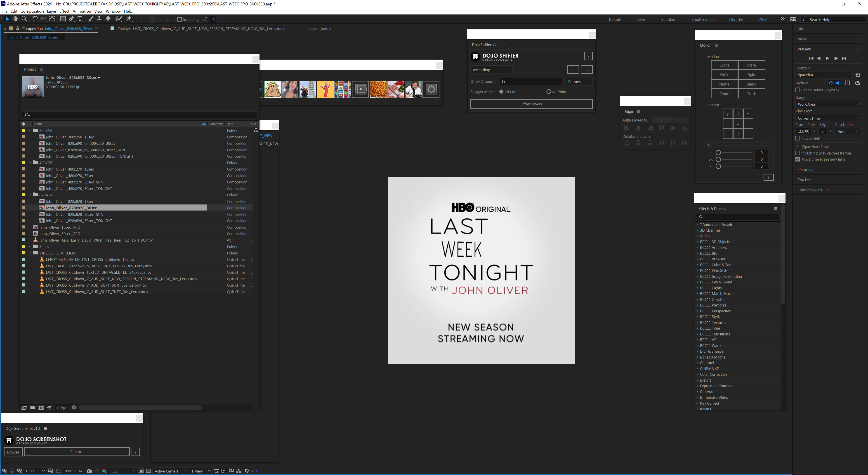Go to first frame in Preview panel
Viewport: 868px width, 475px height.
pyautogui.click(x=811, y=58)
